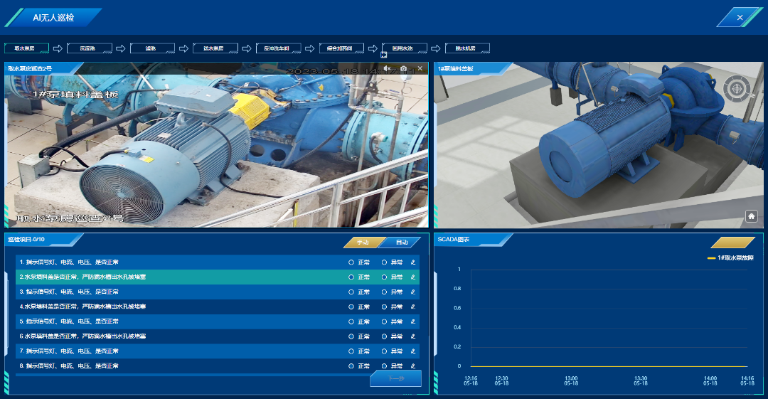Viewport: 768px width, 399px height.
Task: Click the yellow SCADA chart button
Action: (x=733, y=242)
